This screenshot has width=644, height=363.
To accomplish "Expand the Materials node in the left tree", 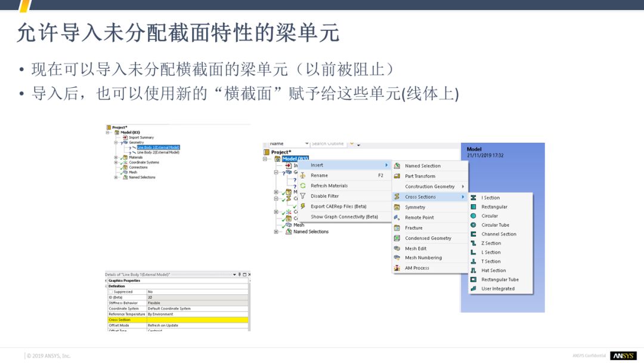I will pyautogui.click(x=116, y=158).
